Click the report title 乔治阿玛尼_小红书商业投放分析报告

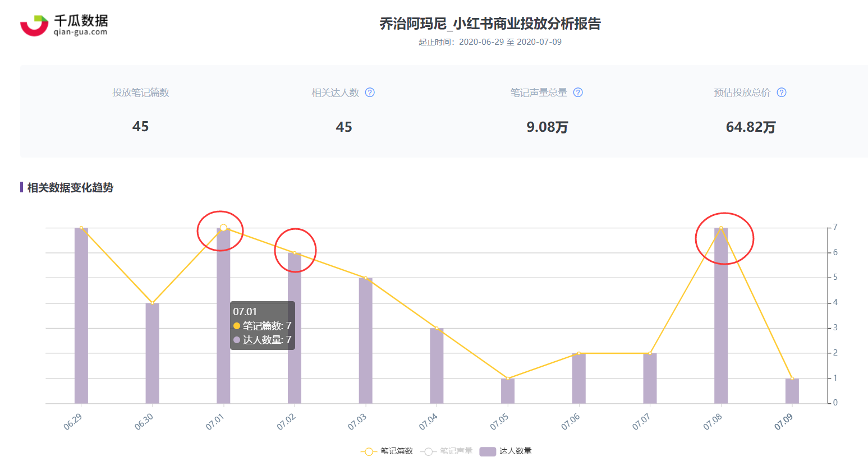(490, 24)
